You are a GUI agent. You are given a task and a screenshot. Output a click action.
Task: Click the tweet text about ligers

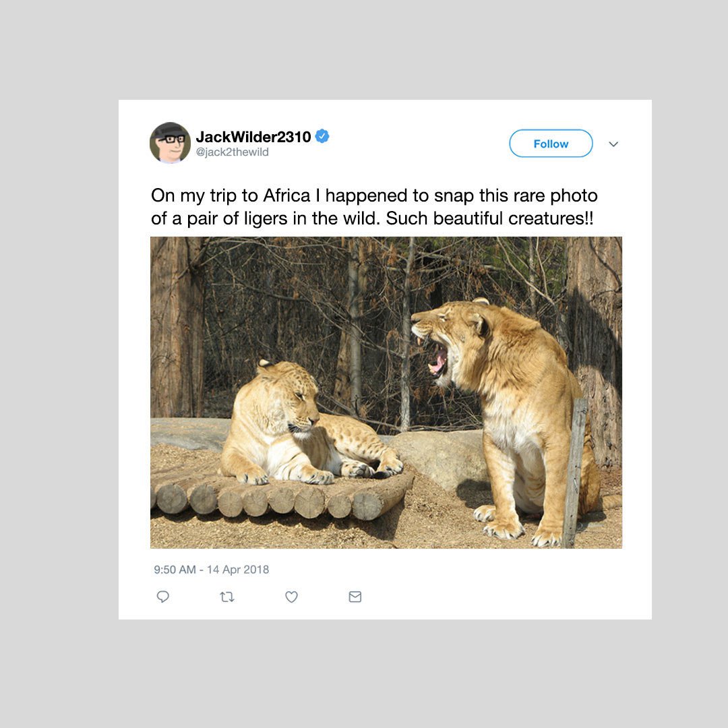point(374,207)
